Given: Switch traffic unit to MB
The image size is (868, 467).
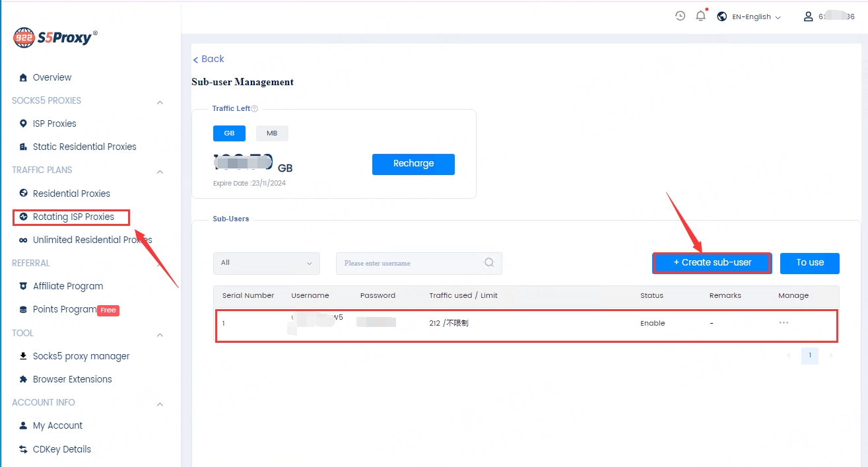Looking at the screenshot, I should click(x=272, y=133).
